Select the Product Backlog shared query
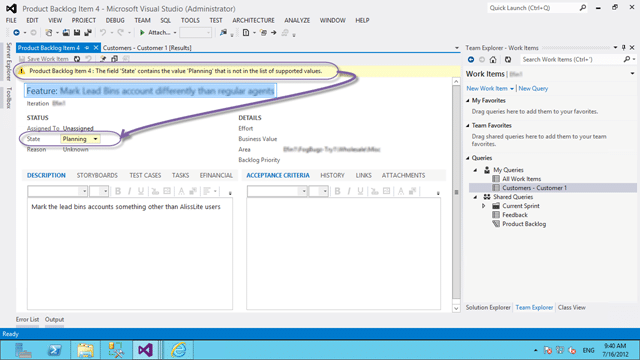Screen dimensions: 640x360 [x=524, y=224]
